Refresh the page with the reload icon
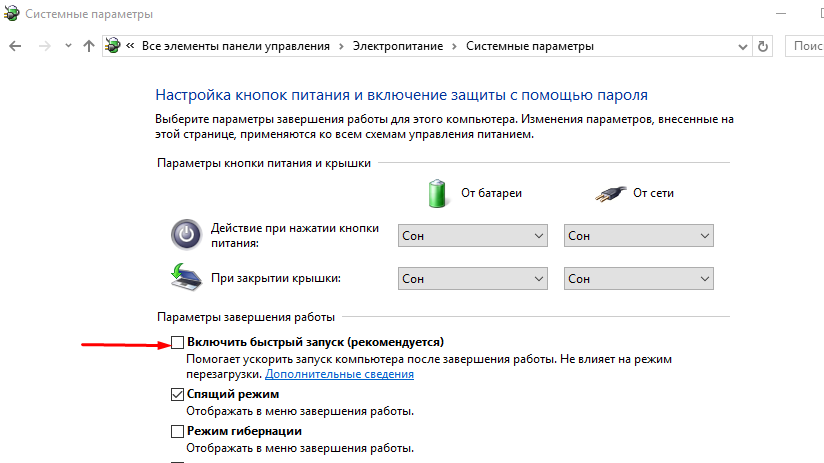The height and width of the screenshot is (463, 824). (763, 46)
